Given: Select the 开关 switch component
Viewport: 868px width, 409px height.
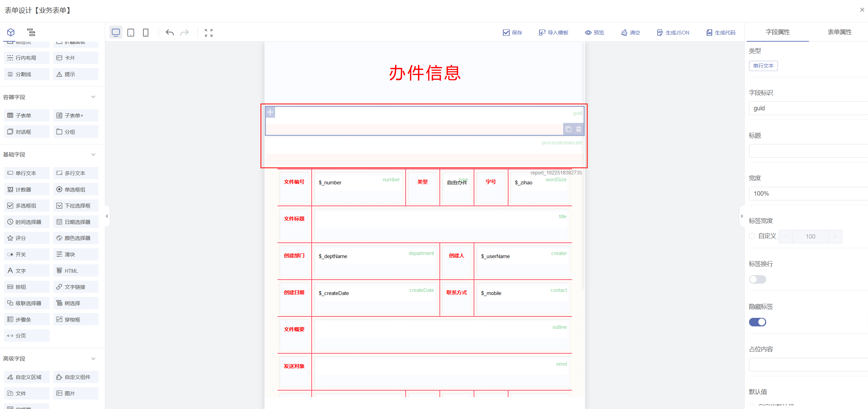Looking at the screenshot, I should pyautogui.click(x=27, y=254).
